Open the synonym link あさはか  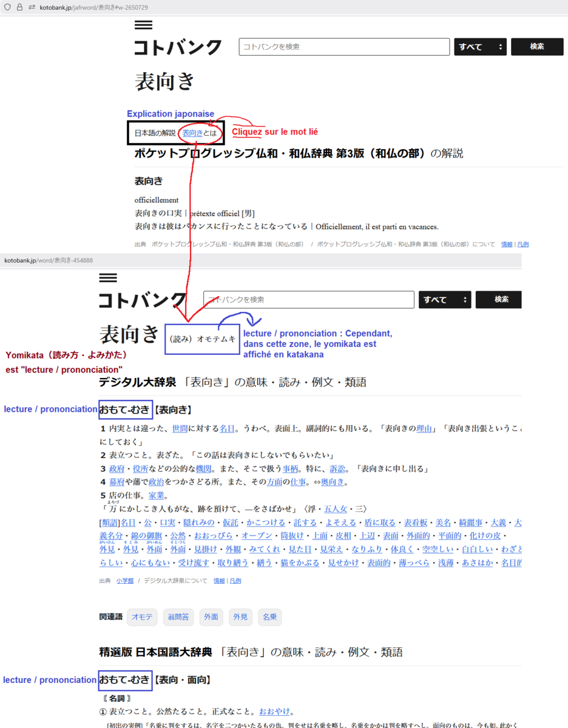[478, 563]
